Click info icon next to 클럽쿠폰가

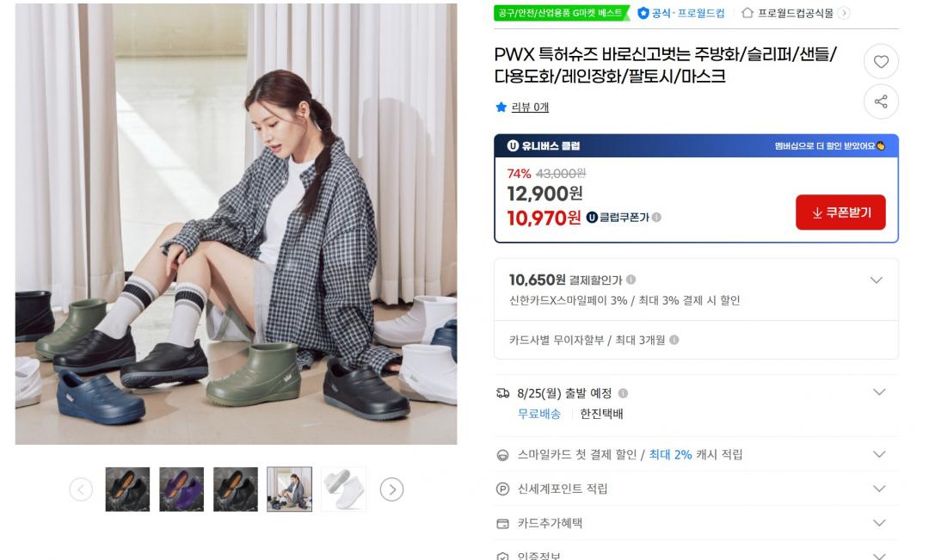(x=656, y=218)
